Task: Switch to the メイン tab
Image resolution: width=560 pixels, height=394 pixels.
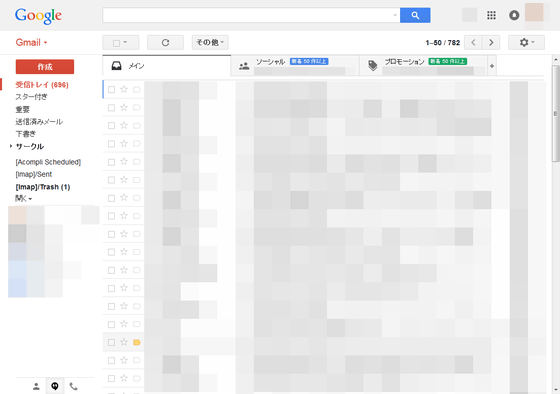Action: [166, 66]
